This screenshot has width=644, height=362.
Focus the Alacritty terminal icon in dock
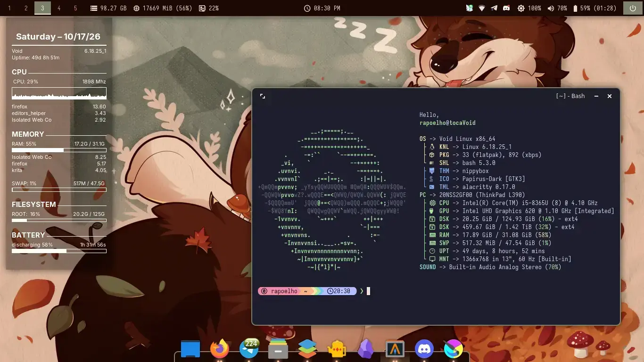click(x=395, y=349)
